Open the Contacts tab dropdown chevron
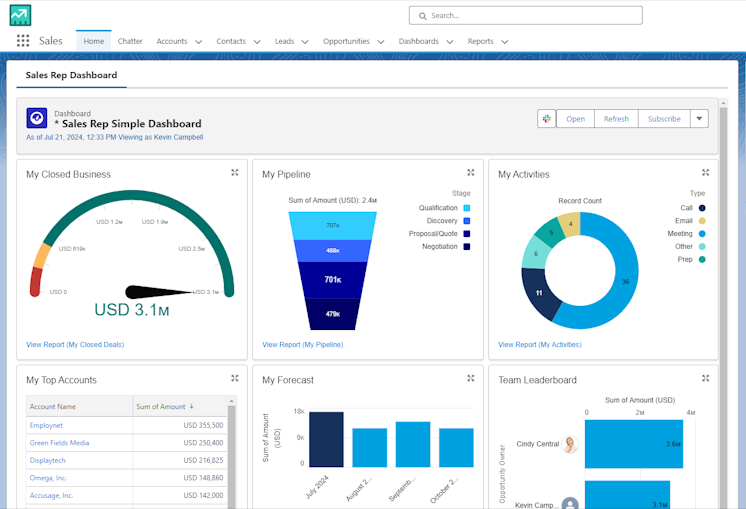This screenshot has width=746, height=509. click(257, 42)
